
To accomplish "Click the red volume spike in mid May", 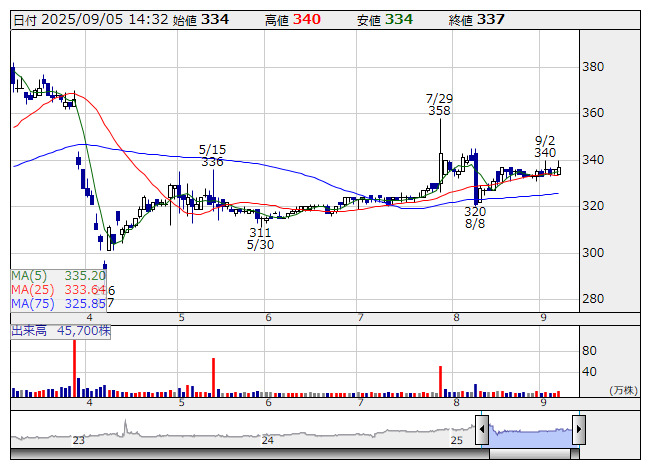I will coord(213,377).
